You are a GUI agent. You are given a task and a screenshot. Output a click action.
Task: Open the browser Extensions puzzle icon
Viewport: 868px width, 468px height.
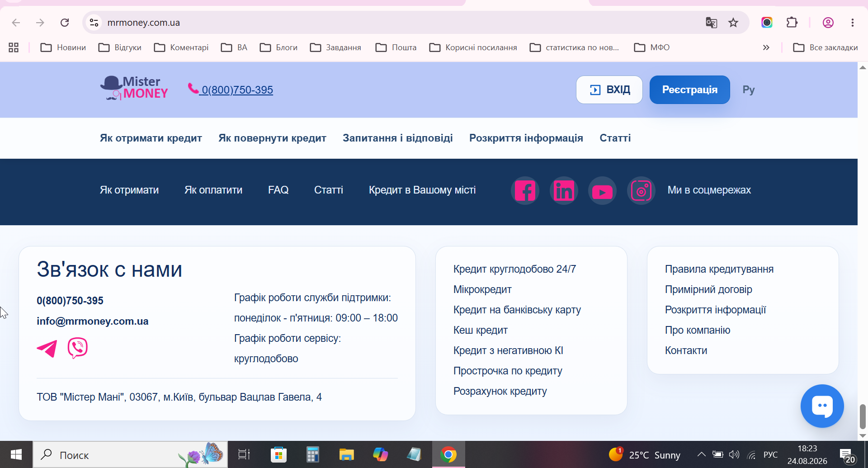click(x=792, y=23)
